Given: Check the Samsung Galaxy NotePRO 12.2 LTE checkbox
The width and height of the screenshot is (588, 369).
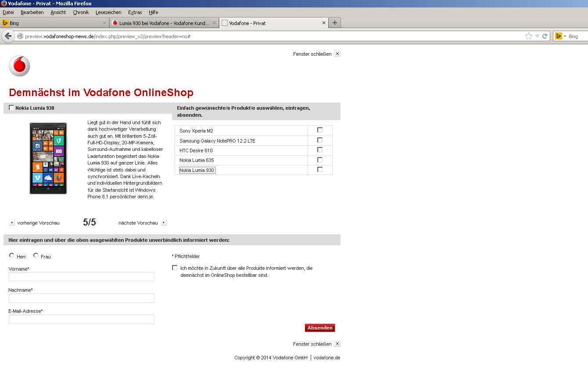Looking at the screenshot, I should click(320, 140).
